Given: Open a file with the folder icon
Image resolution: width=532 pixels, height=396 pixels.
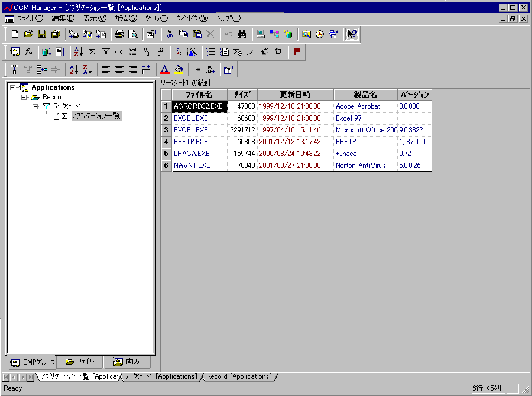Looking at the screenshot, I should pyautogui.click(x=28, y=34).
